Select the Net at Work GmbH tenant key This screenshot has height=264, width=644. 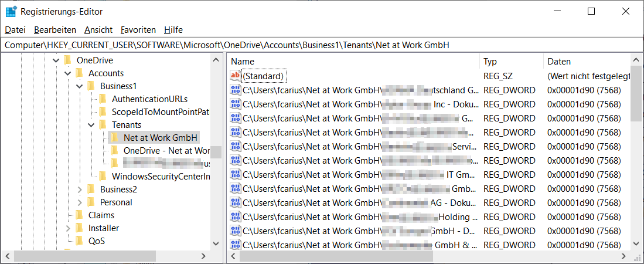click(x=161, y=137)
